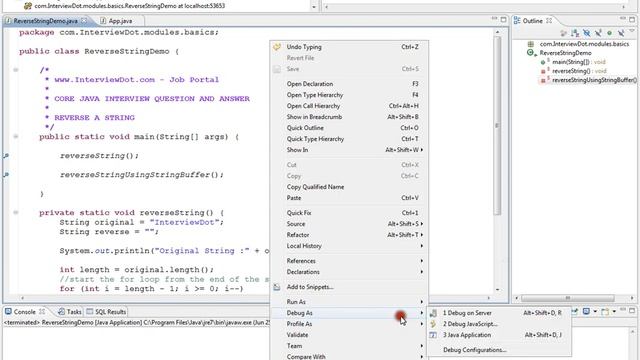640x360 pixels.
Task: Expand the Declarations submenu
Action: point(349,272)
